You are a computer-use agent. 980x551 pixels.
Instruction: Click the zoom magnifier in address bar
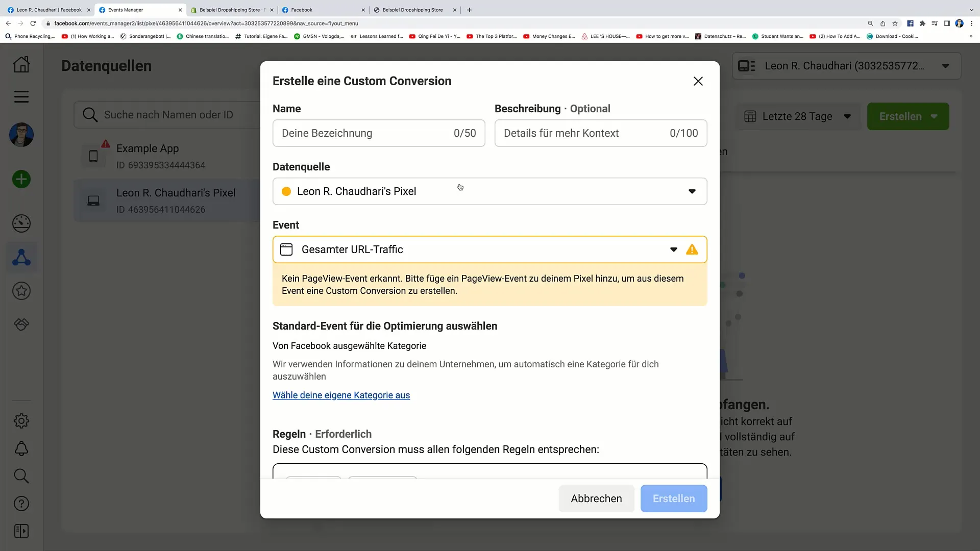point(870,23)
